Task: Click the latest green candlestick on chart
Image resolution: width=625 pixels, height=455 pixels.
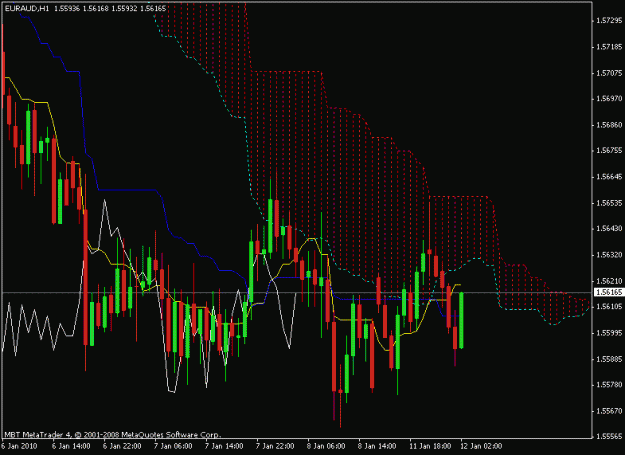Action: tap(462, 320)
